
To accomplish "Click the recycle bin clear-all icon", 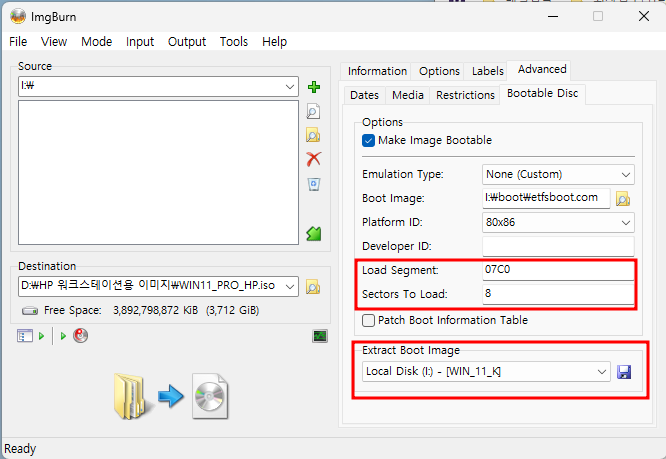I will 314,184.
